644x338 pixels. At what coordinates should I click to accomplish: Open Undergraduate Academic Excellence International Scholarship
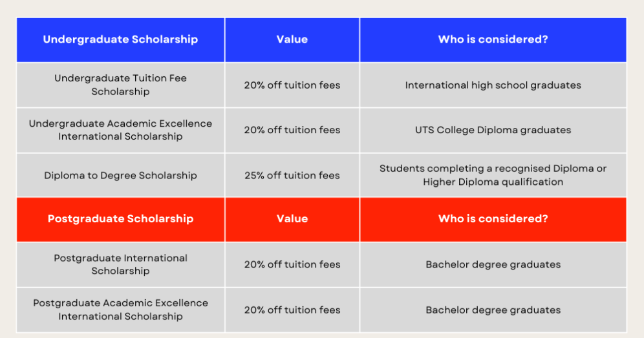pos(120,130)
